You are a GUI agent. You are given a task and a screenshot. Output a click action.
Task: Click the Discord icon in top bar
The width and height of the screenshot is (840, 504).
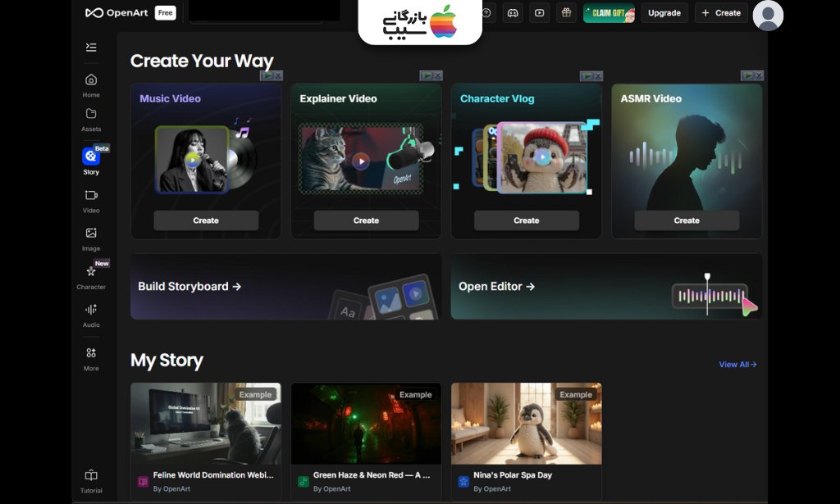(513, 13)
